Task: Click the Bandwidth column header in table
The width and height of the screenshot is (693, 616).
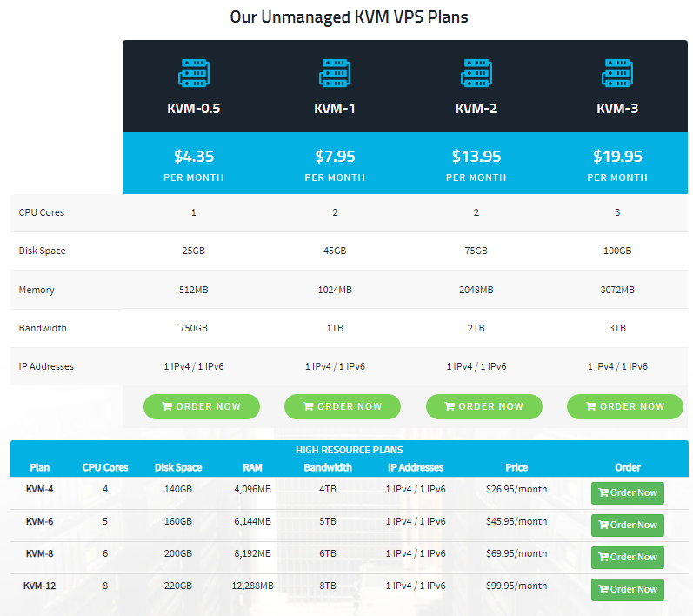Action: pos(328,467)
